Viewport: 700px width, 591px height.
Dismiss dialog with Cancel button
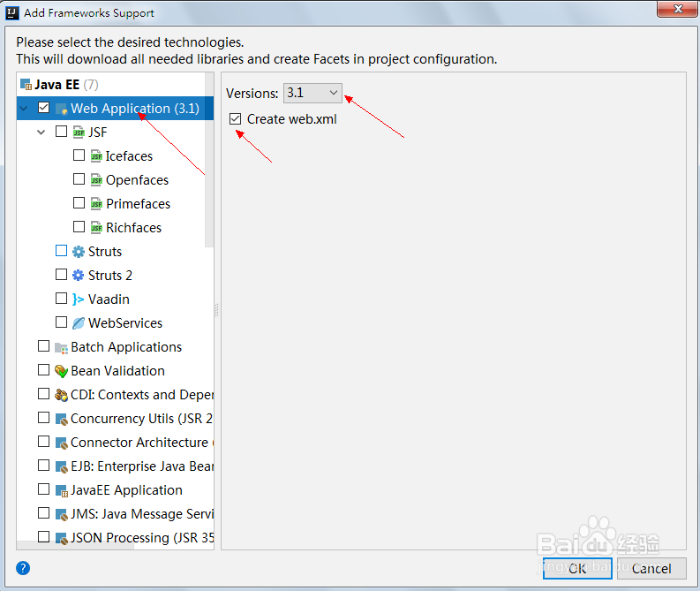pyautogui.click(x=651, y=569)
